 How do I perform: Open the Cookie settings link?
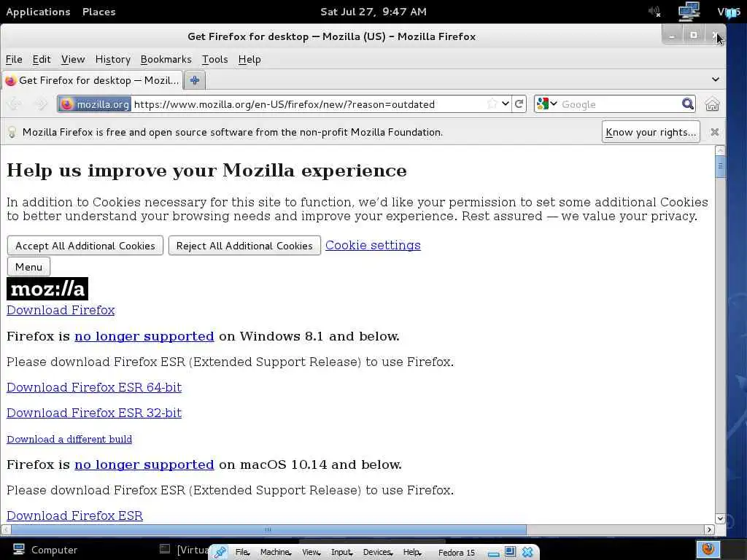pos(373,245)
